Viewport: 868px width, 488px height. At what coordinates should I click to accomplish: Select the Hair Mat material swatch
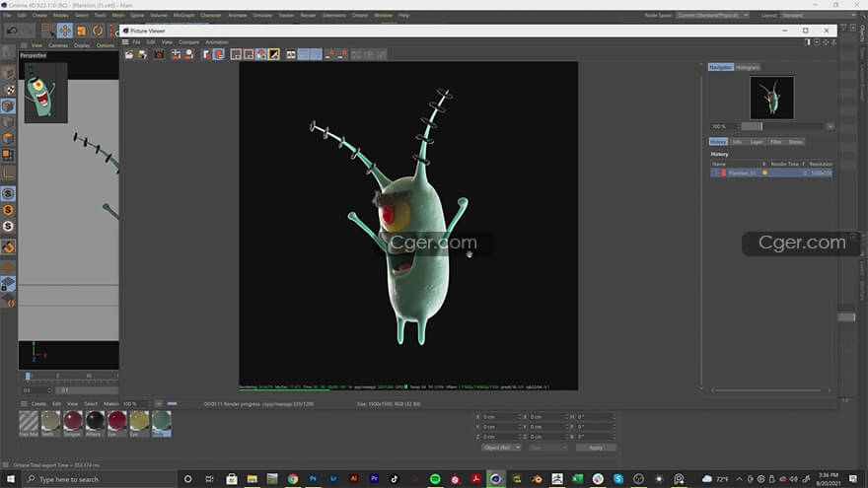tap(29, 424)
